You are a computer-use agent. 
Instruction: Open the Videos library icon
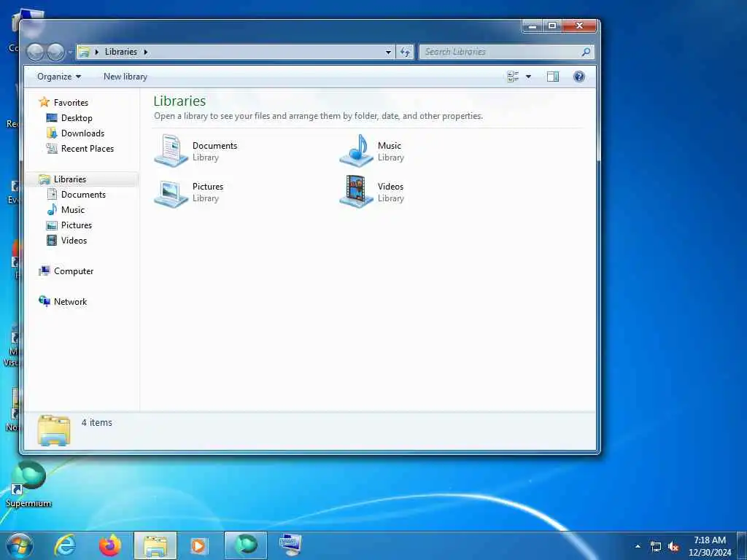(x=356, y=192)
